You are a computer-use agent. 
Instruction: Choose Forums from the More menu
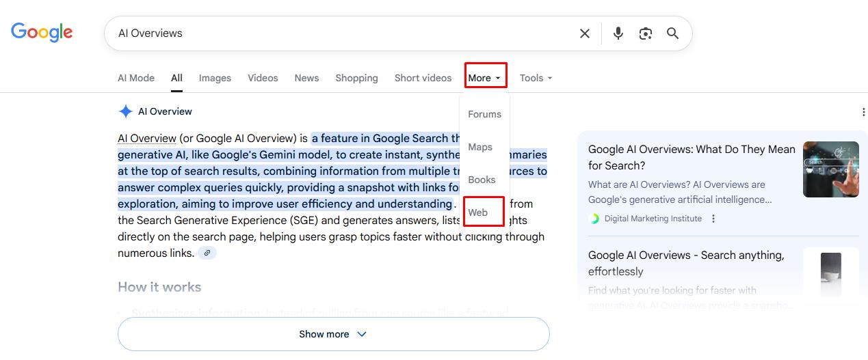pyautogui.click(x=484, y=114)
